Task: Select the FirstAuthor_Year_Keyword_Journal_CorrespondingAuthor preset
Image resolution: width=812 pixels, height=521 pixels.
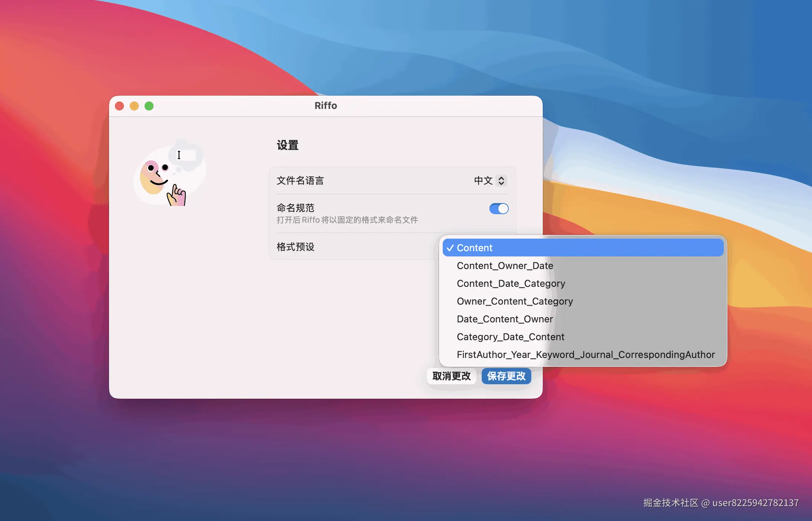Action: pos(586,354)
